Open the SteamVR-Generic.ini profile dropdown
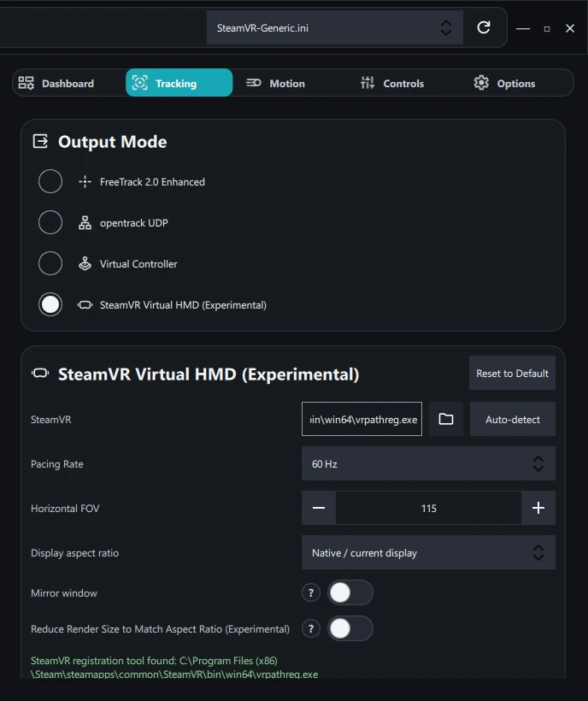The image size is (588, 701). click(335, 27)
